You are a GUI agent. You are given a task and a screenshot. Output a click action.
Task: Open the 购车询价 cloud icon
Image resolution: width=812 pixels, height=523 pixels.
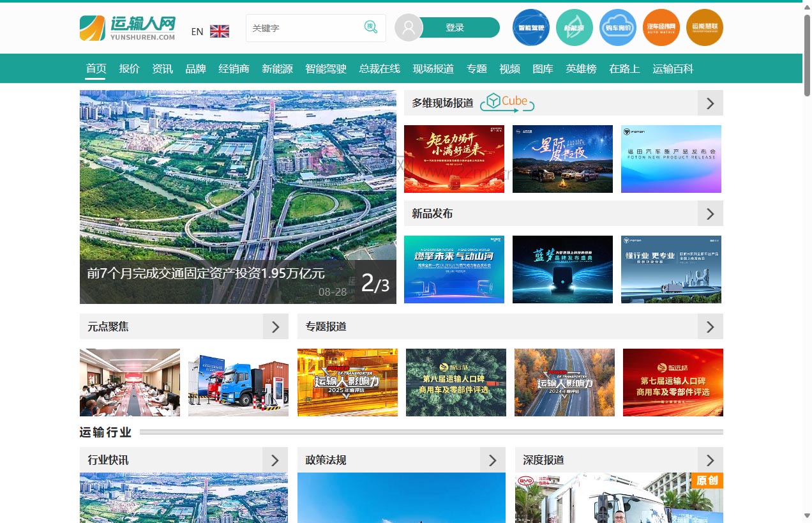click(618, 28)
